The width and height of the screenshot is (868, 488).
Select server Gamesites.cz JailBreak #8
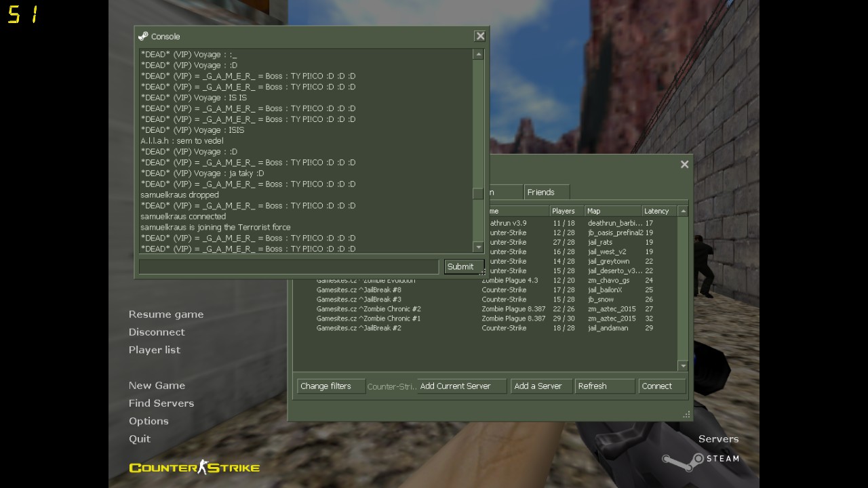coord(485,290)
